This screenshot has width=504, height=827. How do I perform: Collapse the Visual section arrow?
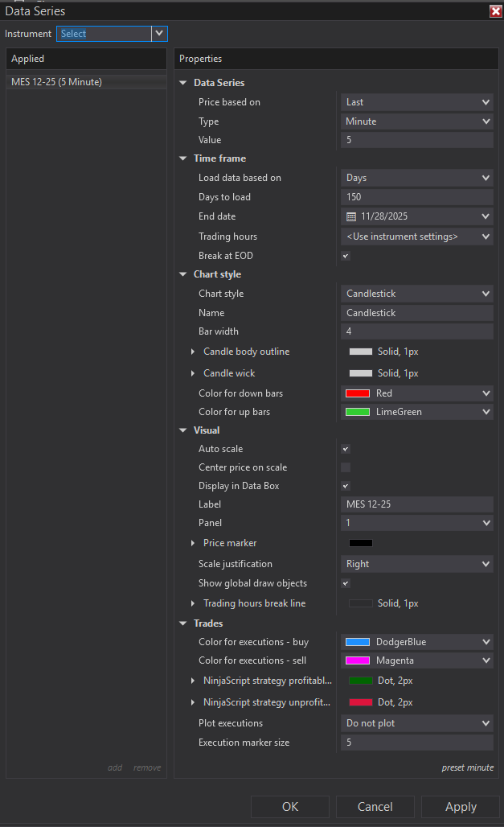pos(183,430)
